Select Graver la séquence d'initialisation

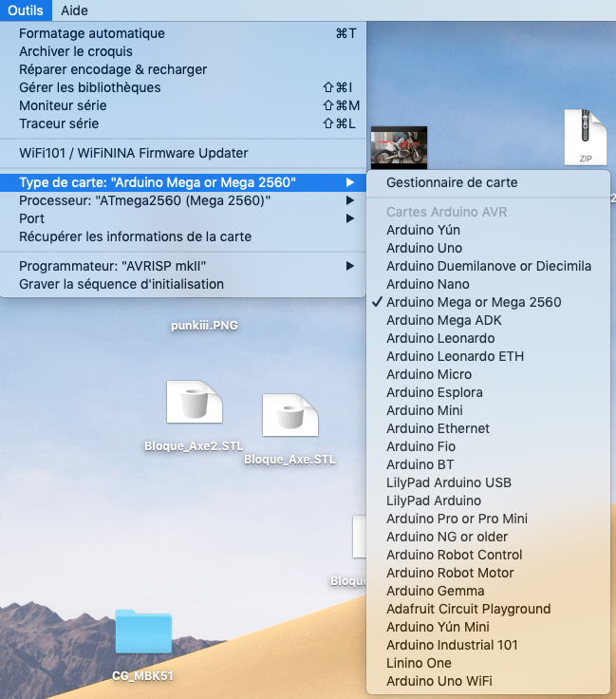[x=183, y=284]
